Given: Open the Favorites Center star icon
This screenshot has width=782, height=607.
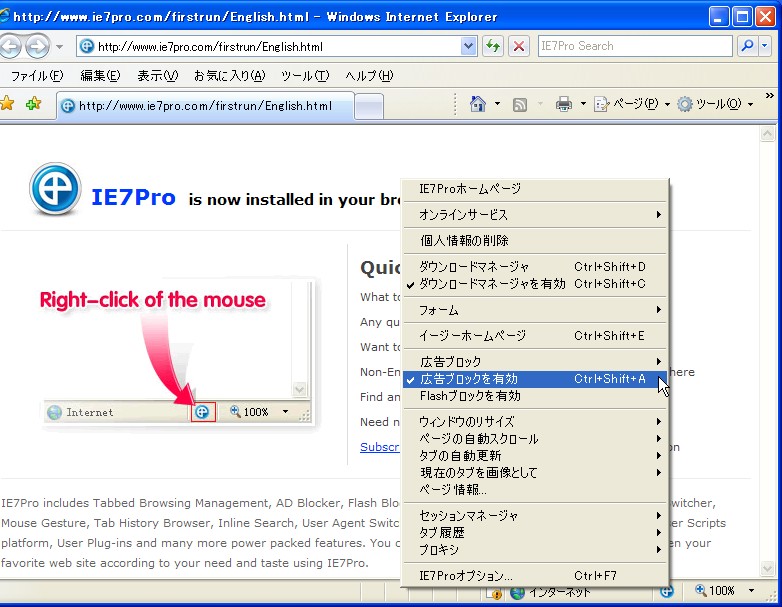Looking at the screenshot, I should click(7, 104).
